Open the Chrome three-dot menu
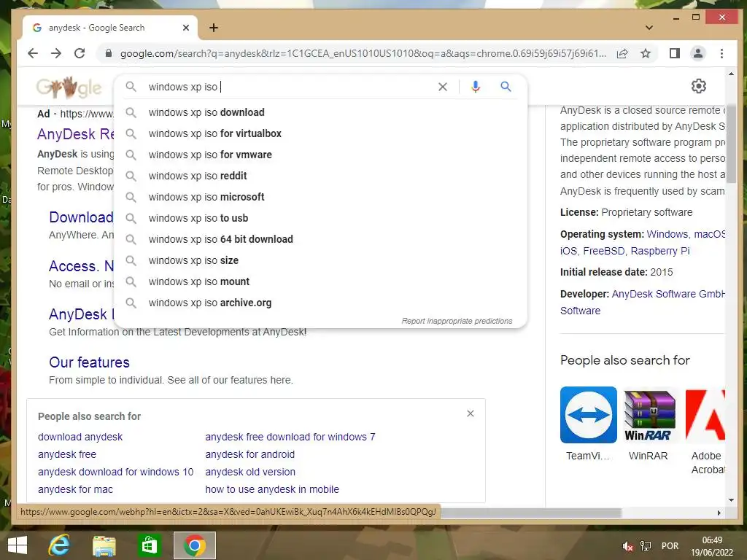 point(721,53)
